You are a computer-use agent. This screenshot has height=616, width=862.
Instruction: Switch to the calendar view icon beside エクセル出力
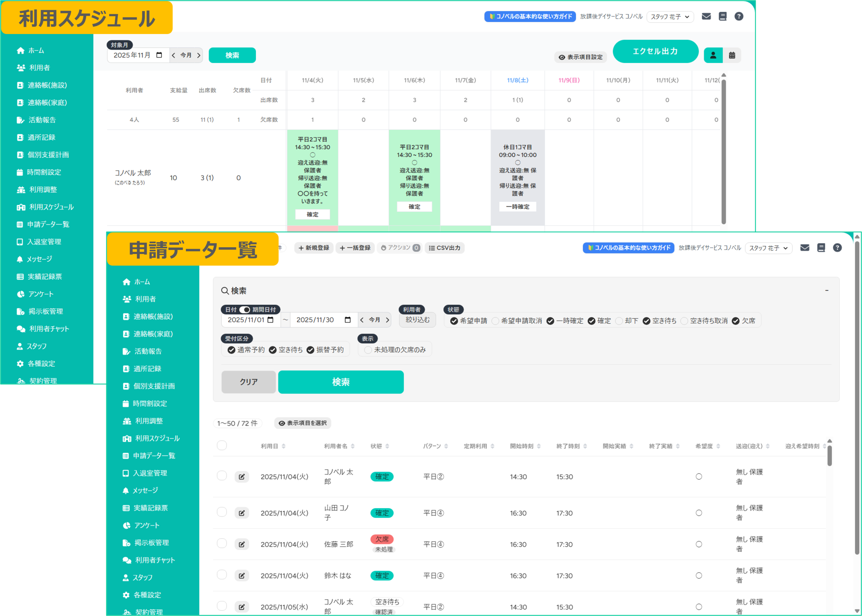pos(732,56)
